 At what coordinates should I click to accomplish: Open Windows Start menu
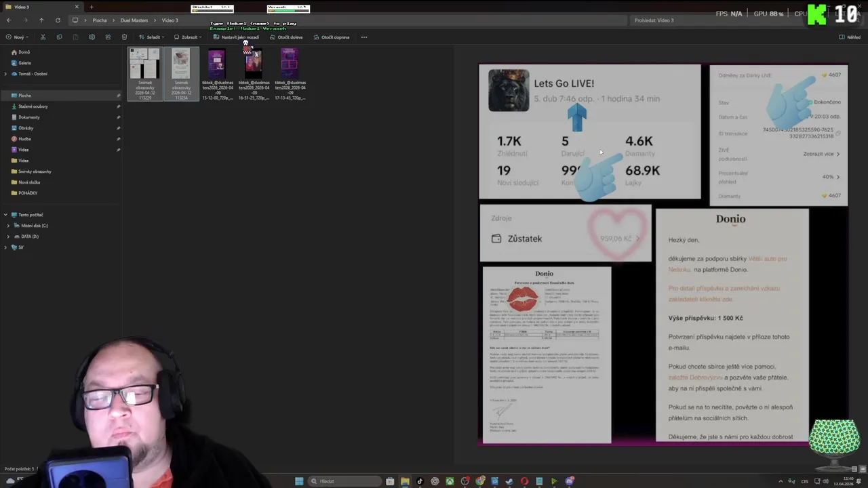[299, 481]
